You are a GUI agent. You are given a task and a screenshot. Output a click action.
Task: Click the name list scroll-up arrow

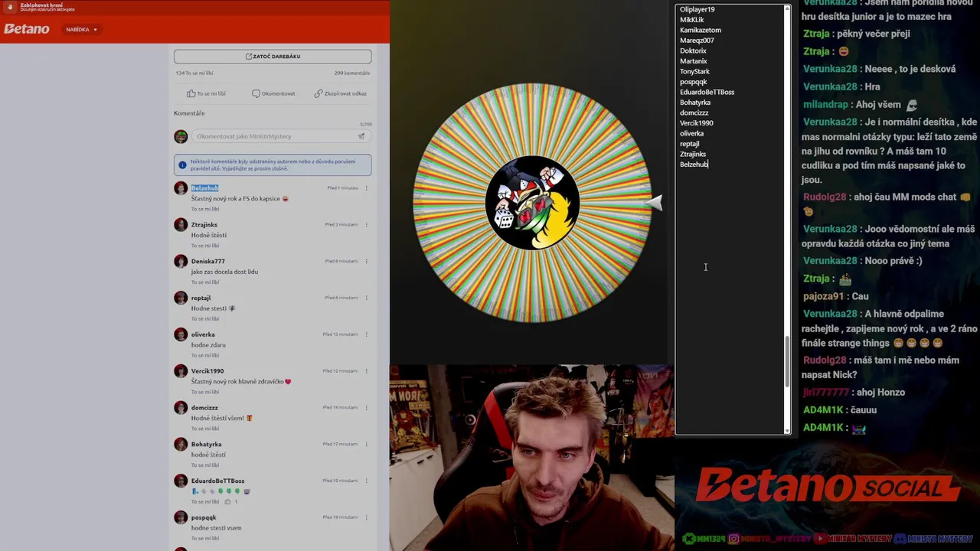click(x=787, y=8)
